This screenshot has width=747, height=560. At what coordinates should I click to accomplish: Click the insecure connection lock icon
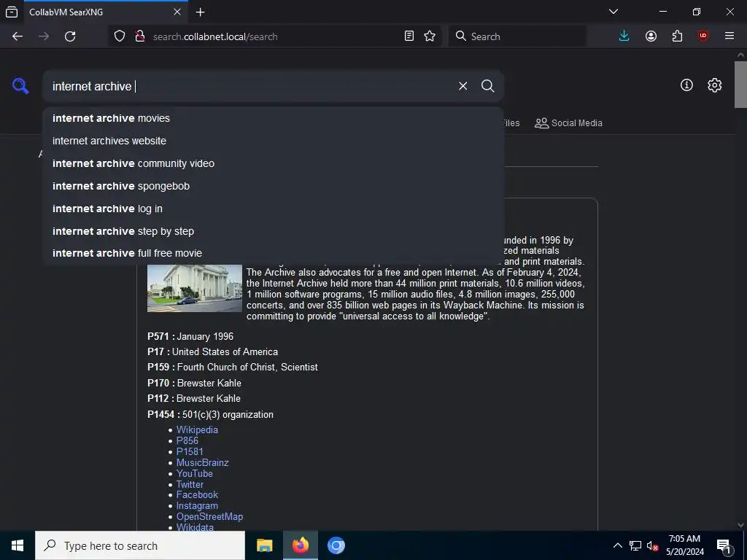(x=139, y=36)
